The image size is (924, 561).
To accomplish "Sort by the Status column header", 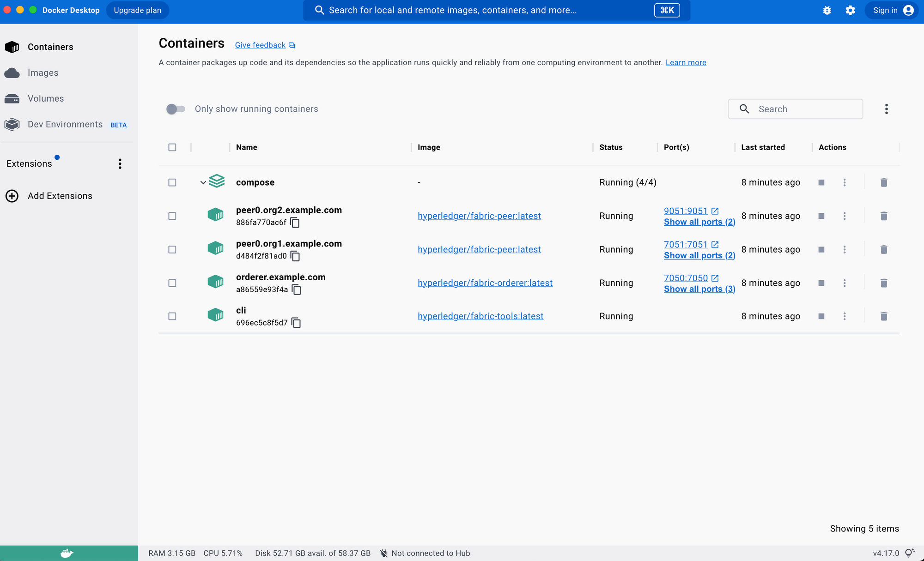I will tap(611, 147).
